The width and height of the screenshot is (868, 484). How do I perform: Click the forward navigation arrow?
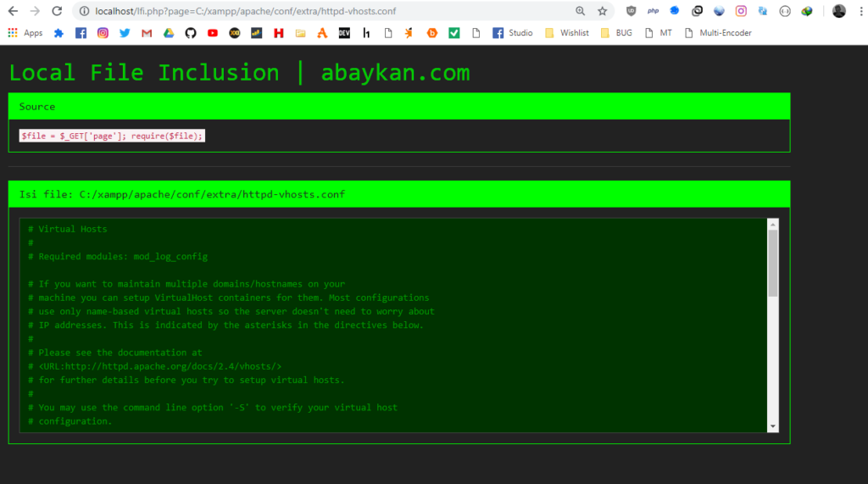[x=35, y=11]
